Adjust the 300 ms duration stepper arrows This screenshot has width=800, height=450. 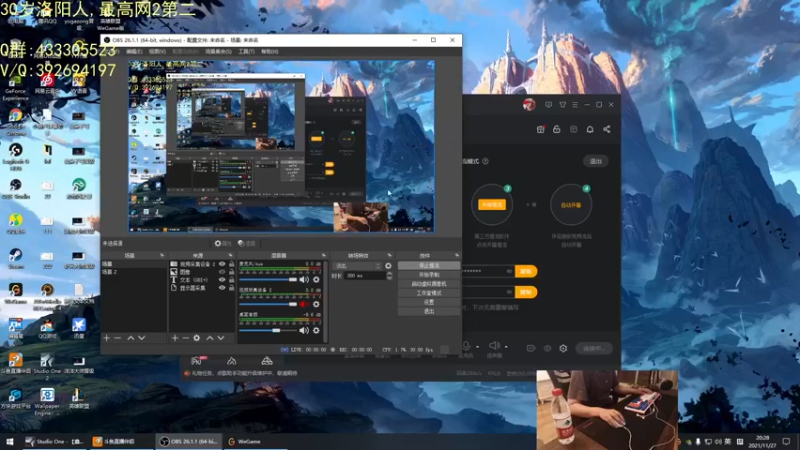coord(389,276)
